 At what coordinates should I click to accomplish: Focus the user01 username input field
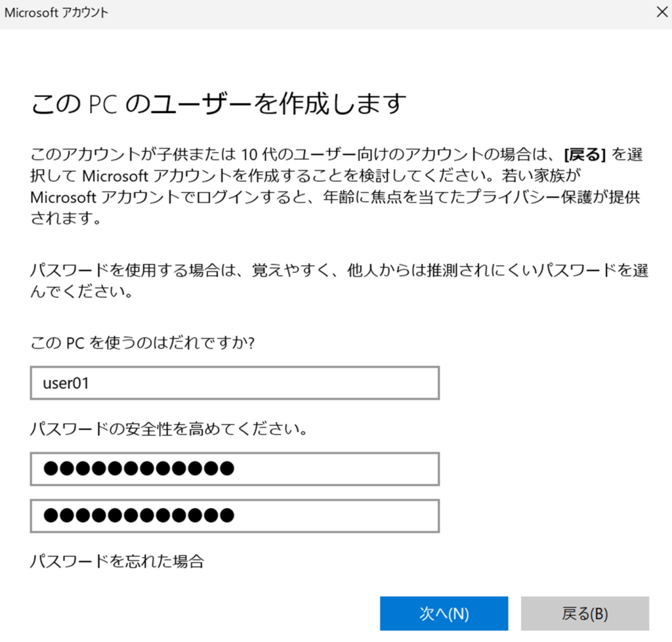[x=234, y=383]
